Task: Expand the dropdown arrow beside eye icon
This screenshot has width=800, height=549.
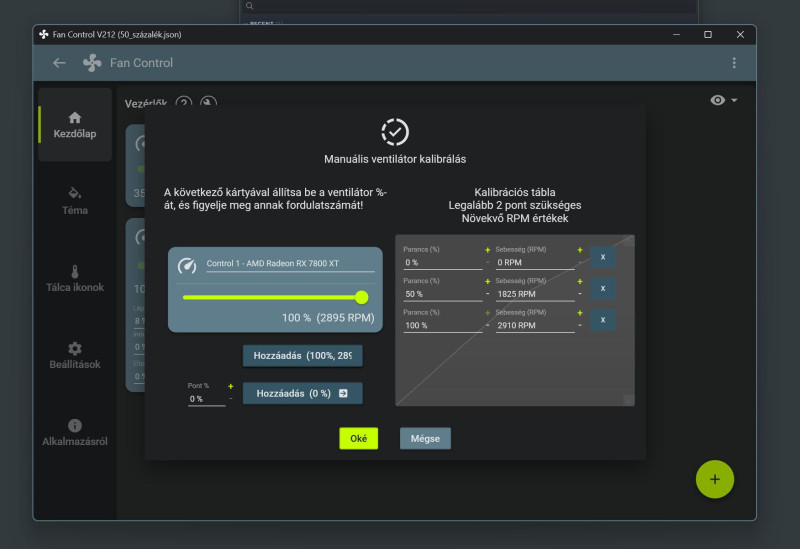Action: [x=734, y=100]
